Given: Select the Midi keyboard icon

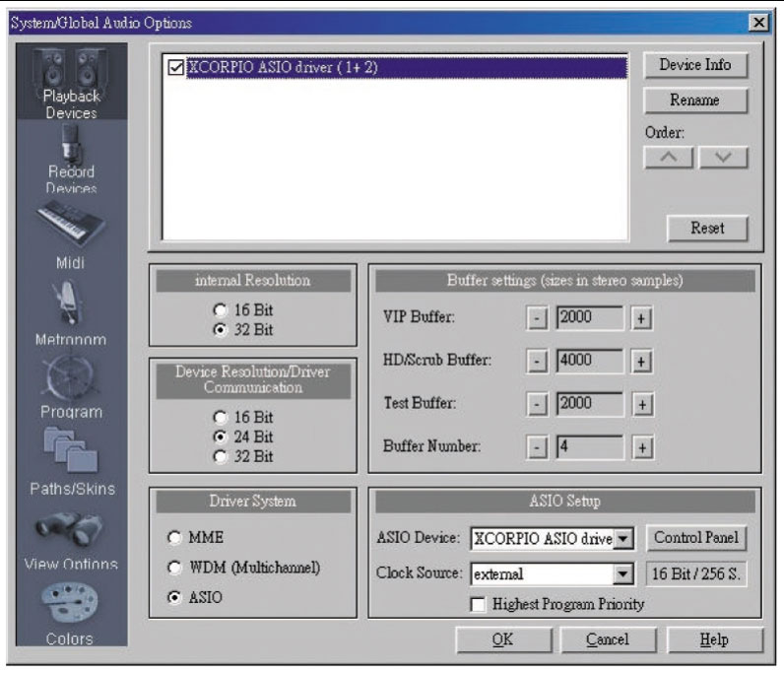Looking at the screenshot, I should (x=71, y=224).
